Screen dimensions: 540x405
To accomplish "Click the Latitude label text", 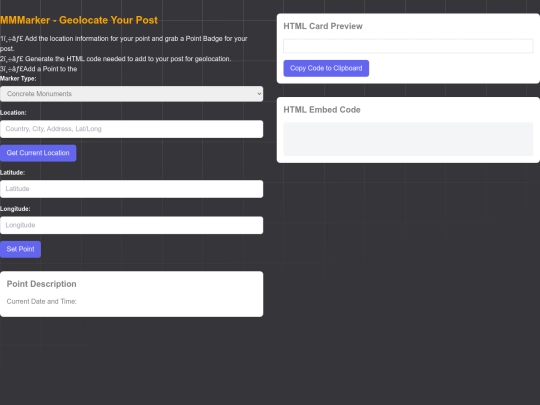I will pos(12,173).
